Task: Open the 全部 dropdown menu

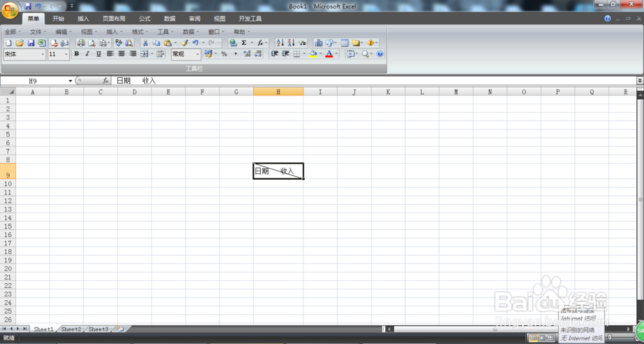Action: pyautogui.click(x=13, y=32)
